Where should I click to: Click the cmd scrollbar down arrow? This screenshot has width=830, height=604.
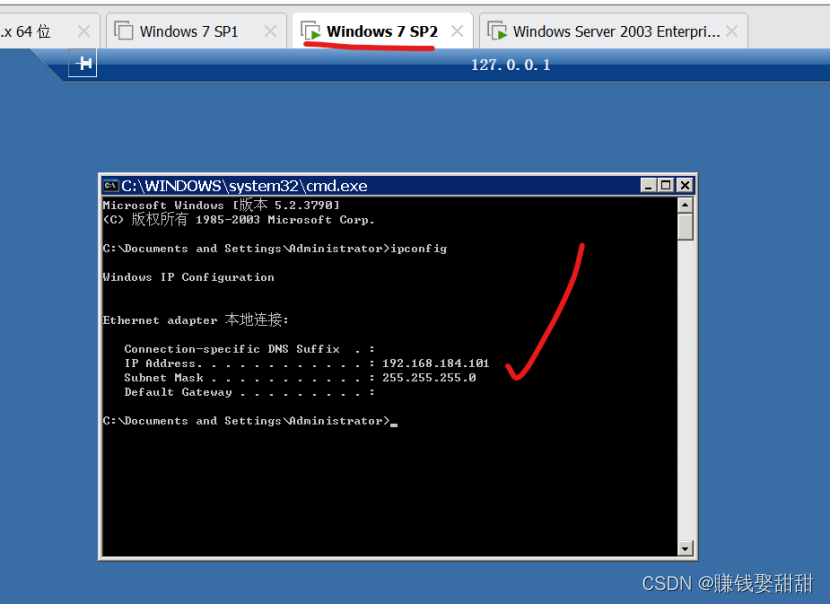[x=685, y=548]
